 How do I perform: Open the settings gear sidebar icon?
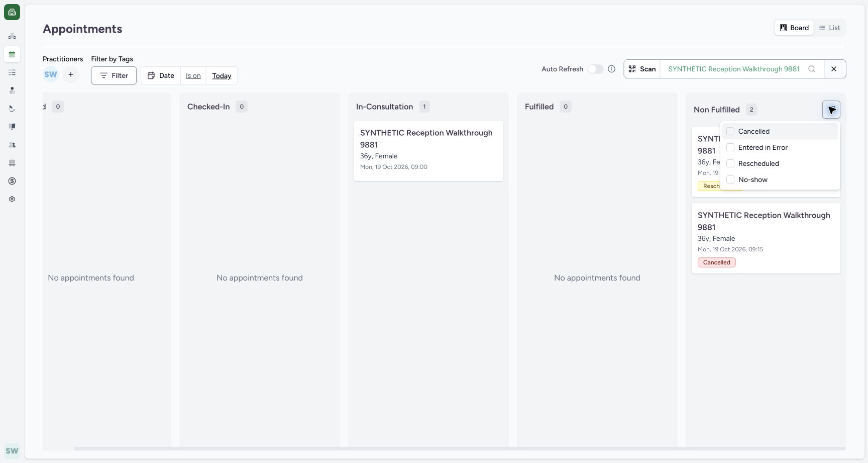(x=12, y=199)
